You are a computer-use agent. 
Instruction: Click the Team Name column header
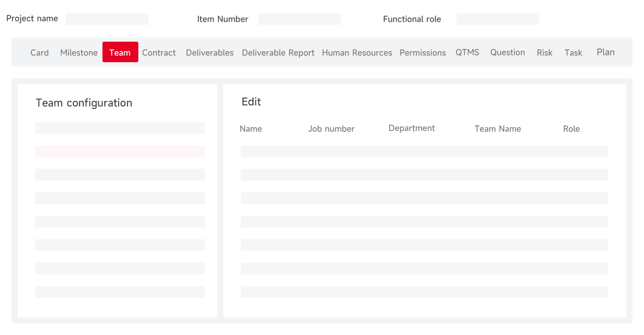[498, 129]
